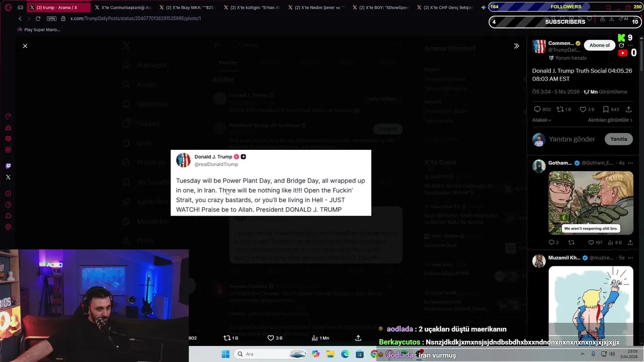This screenshot has width=644, height=362.
Task: Switch to trump - Arama / X tab
Action: 58,8
